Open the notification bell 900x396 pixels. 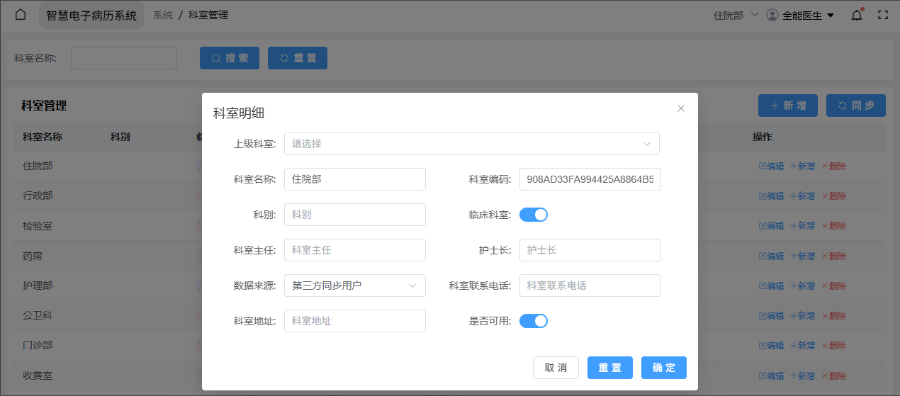[857, 15]
